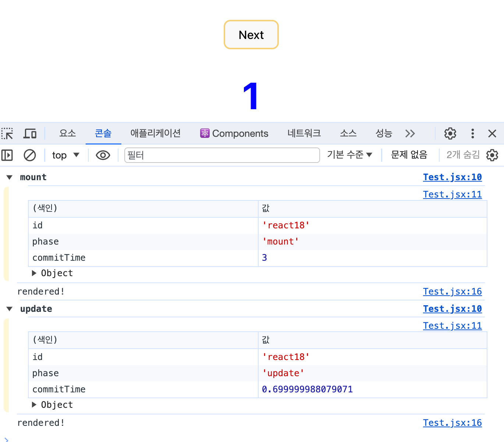
Task: Open the top frame context dropdown
Action: (x=65, y=155)
